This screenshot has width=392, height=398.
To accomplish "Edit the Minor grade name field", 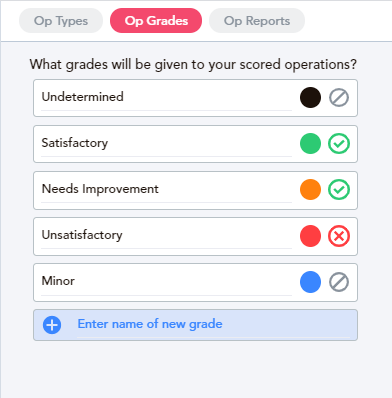I will tap(166, 281).
